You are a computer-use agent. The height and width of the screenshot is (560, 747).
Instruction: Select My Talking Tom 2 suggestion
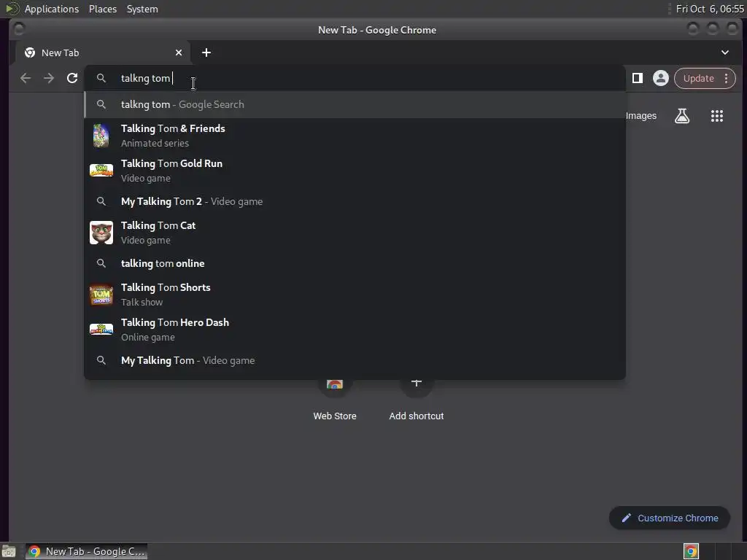coord(355,201)
